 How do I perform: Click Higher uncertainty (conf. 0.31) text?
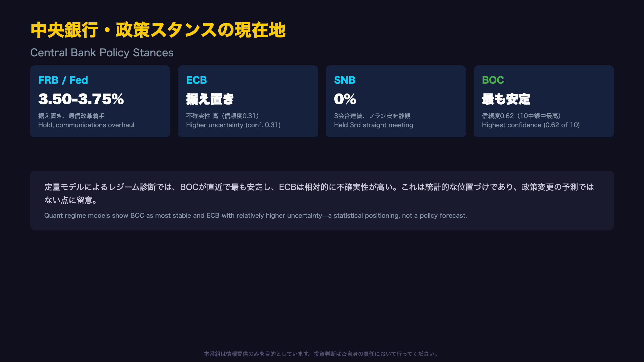[233, 125]
